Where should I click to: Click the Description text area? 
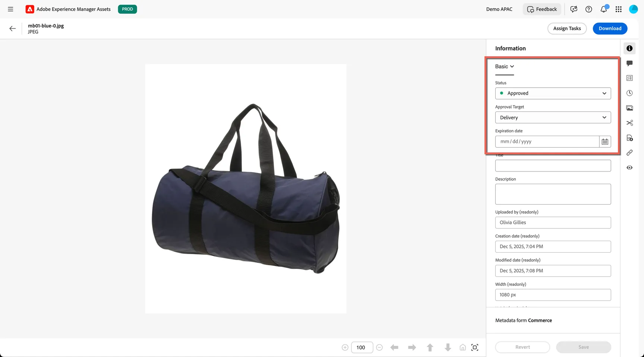tap(553, 194)
